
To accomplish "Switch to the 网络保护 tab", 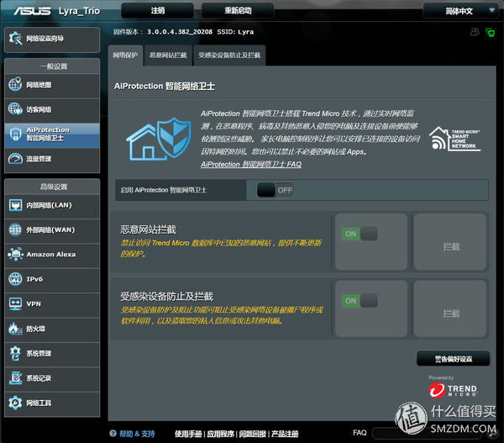I will 125,55.
